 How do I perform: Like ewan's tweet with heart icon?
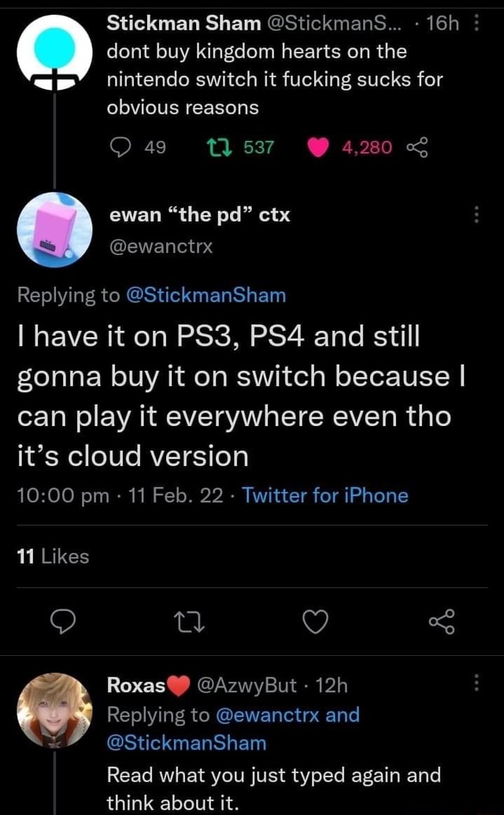[316, 623]
